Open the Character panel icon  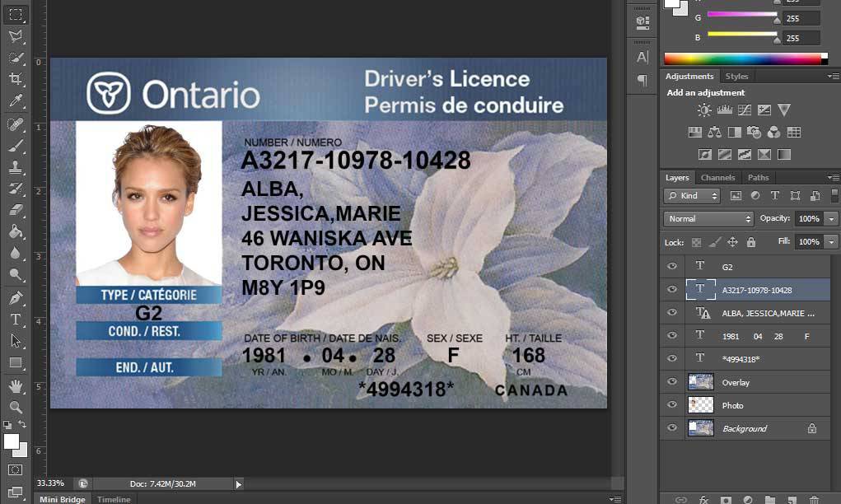(642, 57)
